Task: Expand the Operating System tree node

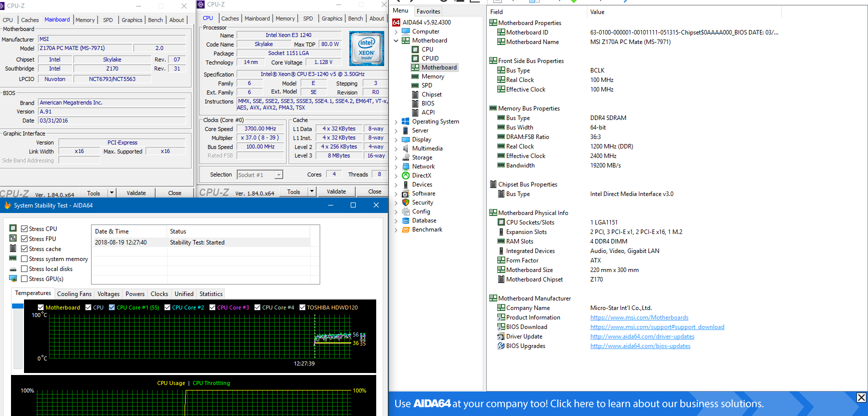Action: [x=396, y=121]
